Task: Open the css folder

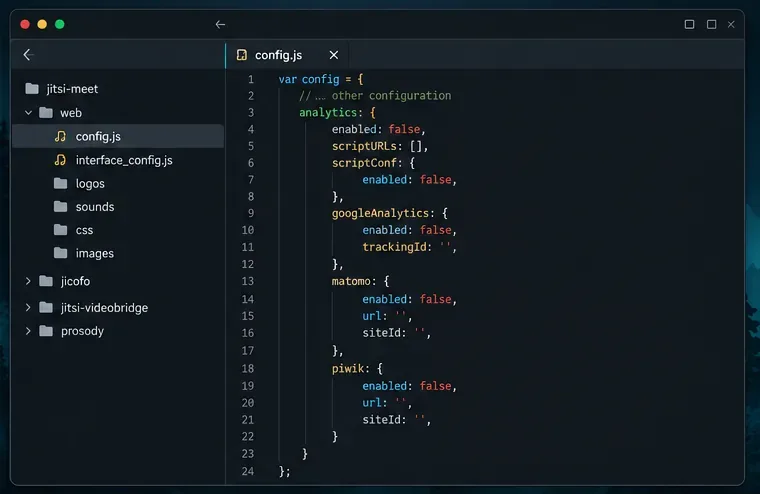Action: (x=84, y=230)
